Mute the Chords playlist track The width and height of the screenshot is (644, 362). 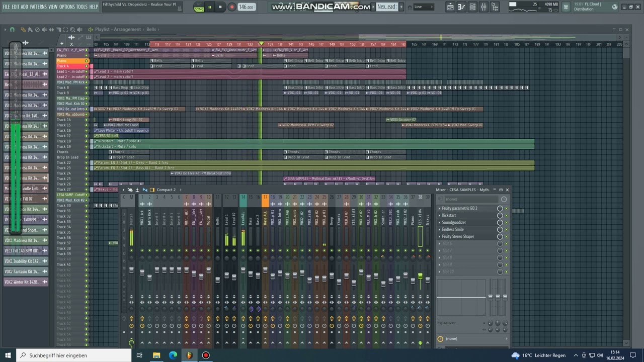click(87, 152)
